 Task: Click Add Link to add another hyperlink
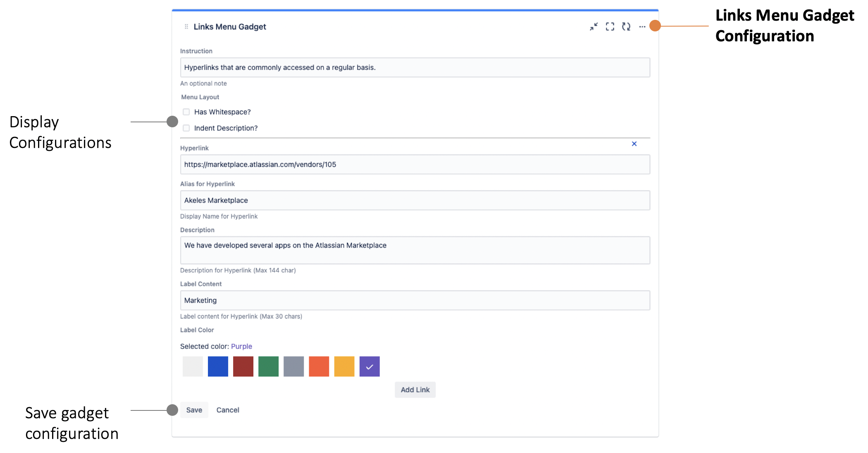click(415, 389)
